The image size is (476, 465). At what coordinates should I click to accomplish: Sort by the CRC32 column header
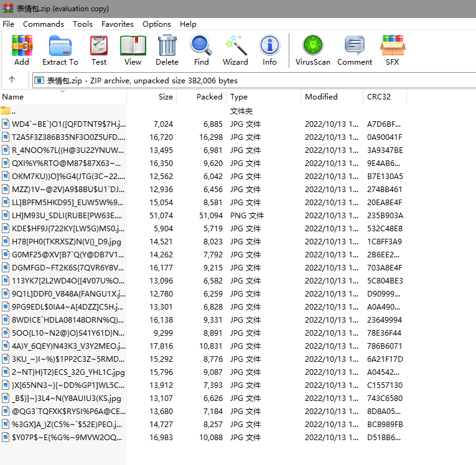point(385,97)
